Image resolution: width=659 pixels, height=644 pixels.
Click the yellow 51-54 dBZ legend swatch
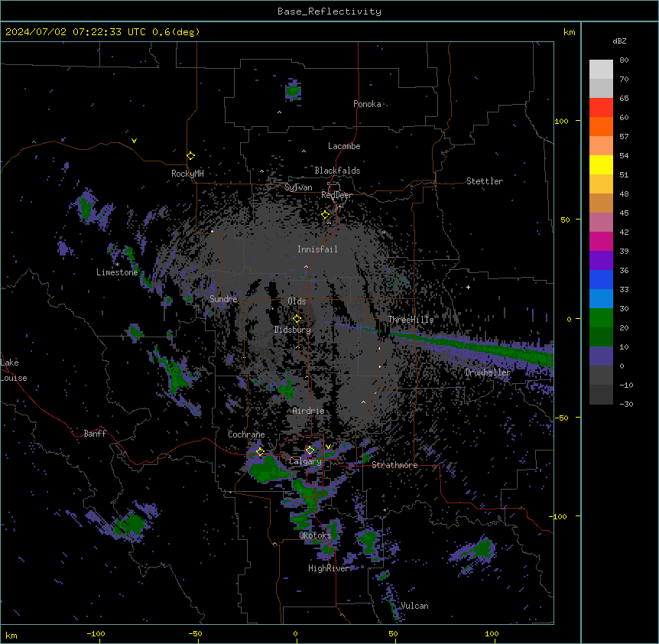coord(601,164)
